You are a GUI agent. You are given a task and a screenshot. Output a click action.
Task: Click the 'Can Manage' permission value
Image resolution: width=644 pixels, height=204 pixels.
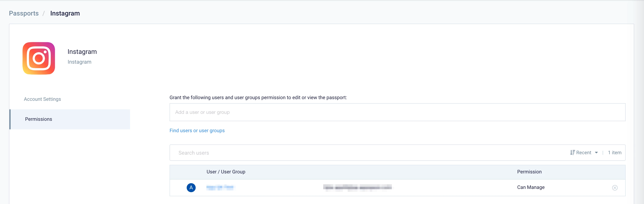[530, 187]
